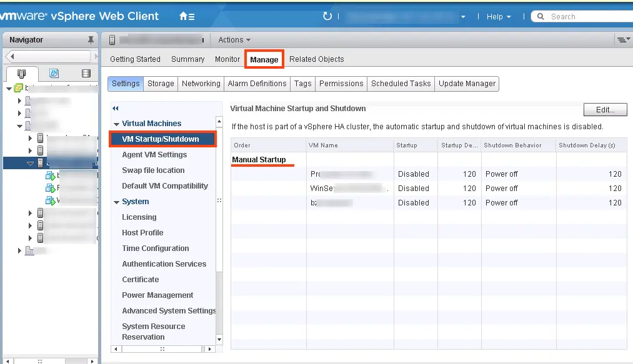Click the Manual Startup group heading

(x=259, y=160)
